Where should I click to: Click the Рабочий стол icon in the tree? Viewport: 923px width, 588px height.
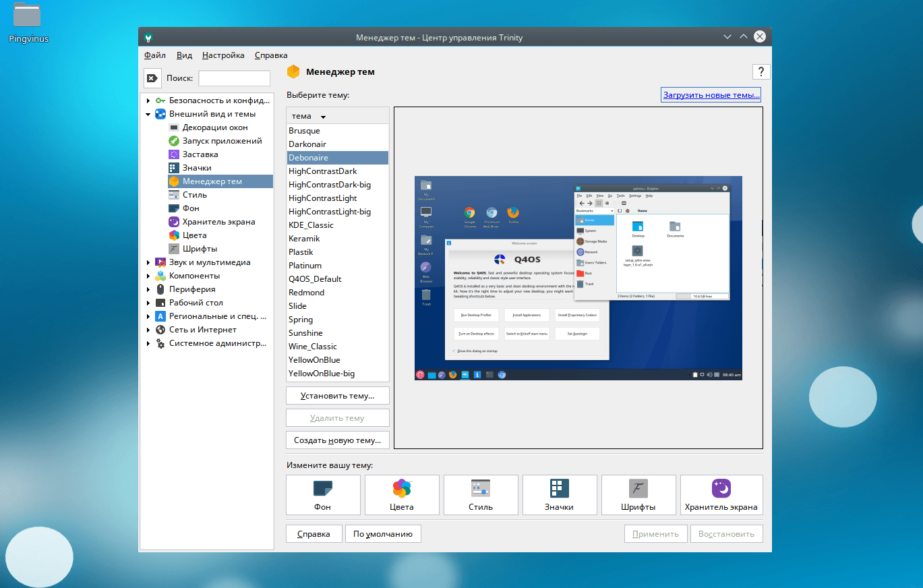click(160, 303)
